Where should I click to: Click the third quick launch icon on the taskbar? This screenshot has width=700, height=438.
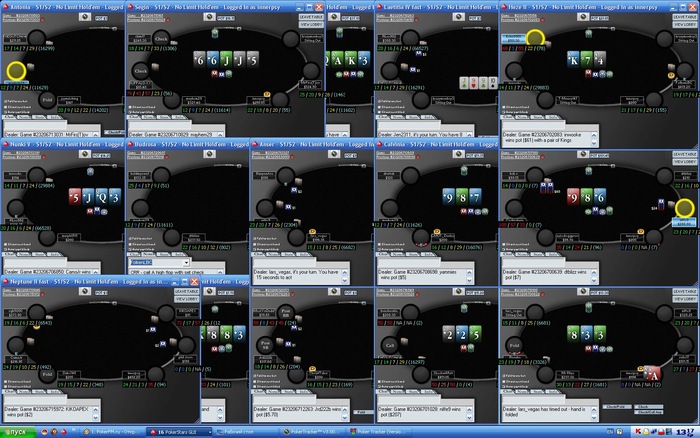(63, 432)
